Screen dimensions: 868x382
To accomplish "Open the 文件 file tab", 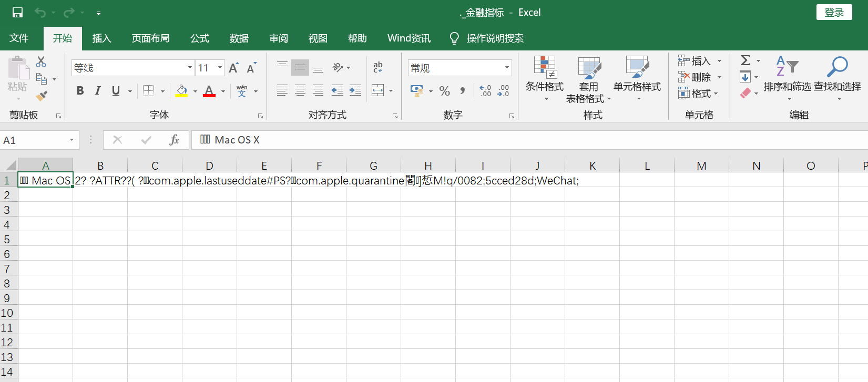I will click(x=19, y=38).
